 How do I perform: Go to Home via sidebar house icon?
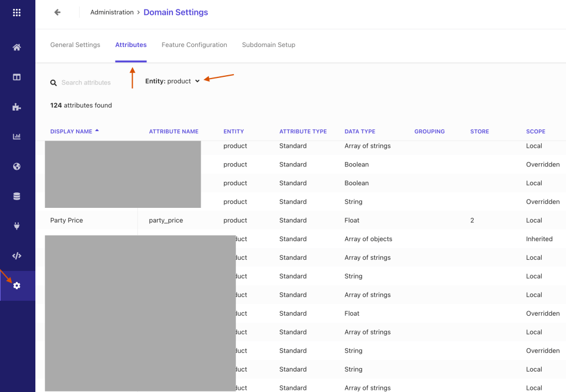[17, 48]
